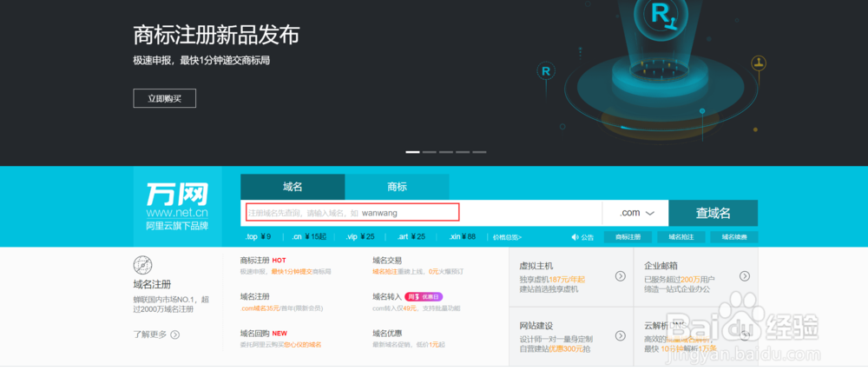This screenshot has width=868, height=384.
Task: Click 已服务超过200万用户 text
Action: point(680,279)
